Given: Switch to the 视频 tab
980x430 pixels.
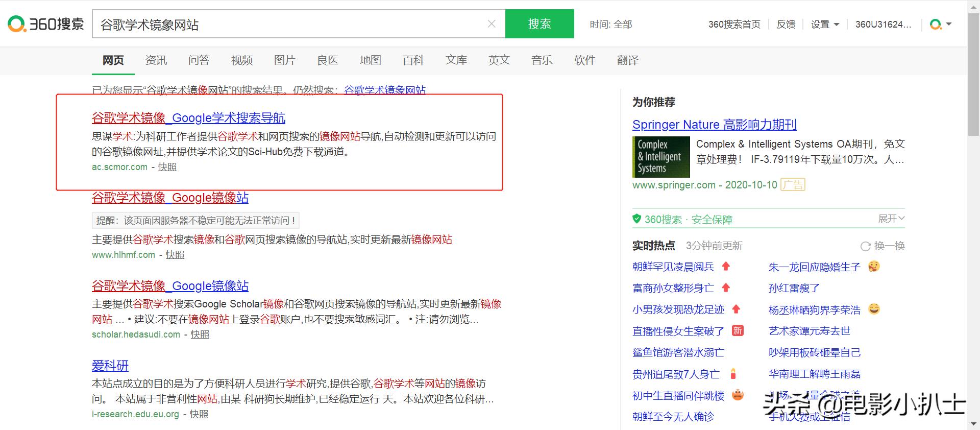Looking at the screenshot, I should 242,60.
